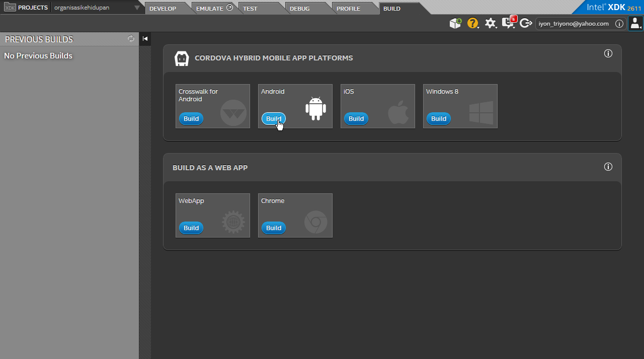This screenshot has width=644, height=359.
Task: Click the Windows logo on Windows 8 tile
Action: click(x=481, y=113)
